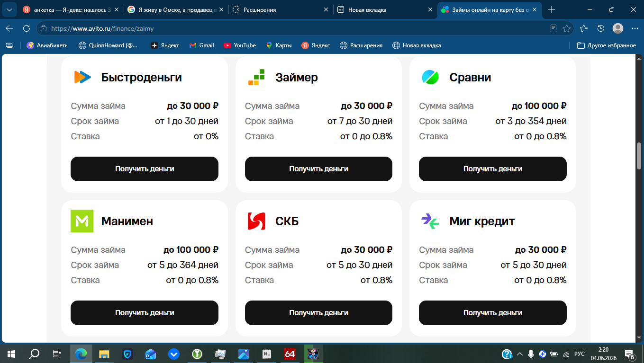Click Сравни term "от 3 до 354 дней"

[x=531, y=121]
